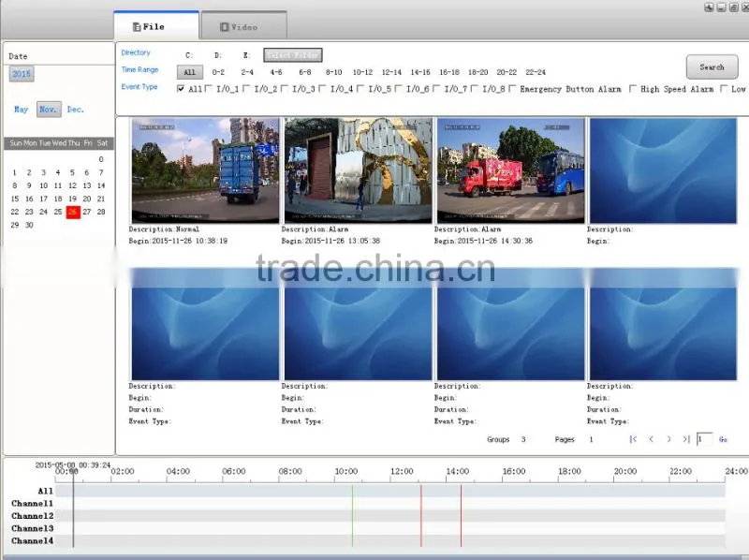Select directory D:
Viewport: 749px width, 560px height.
218,55
